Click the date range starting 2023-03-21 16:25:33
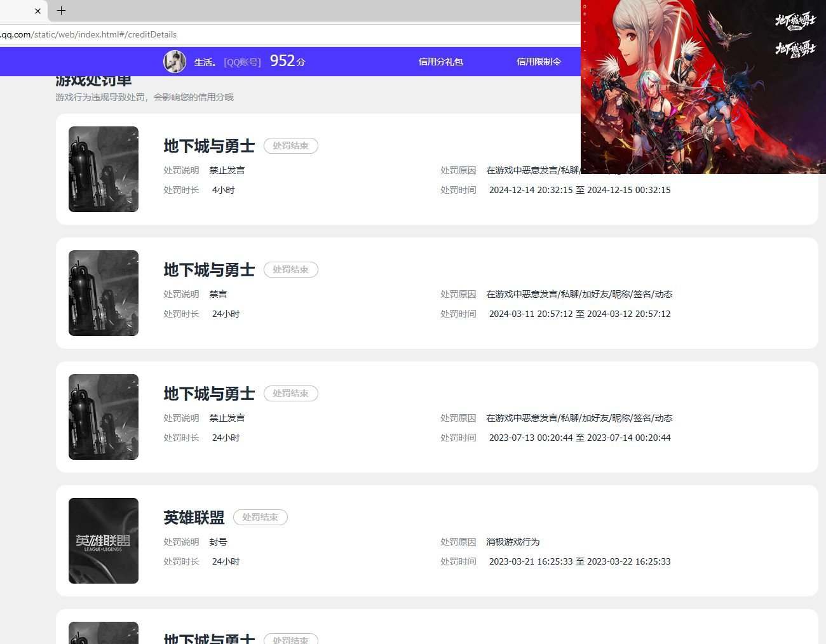This screenshot has height=644, width=826. click(x=579, y=561)
